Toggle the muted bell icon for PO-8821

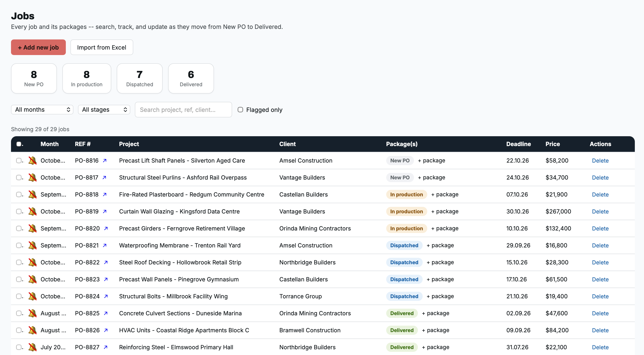tap(33, 246)
